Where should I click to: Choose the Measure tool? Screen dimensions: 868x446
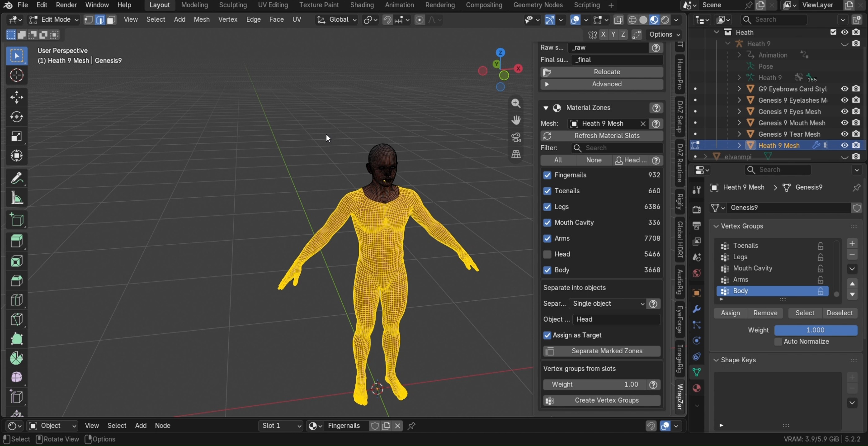16,198
